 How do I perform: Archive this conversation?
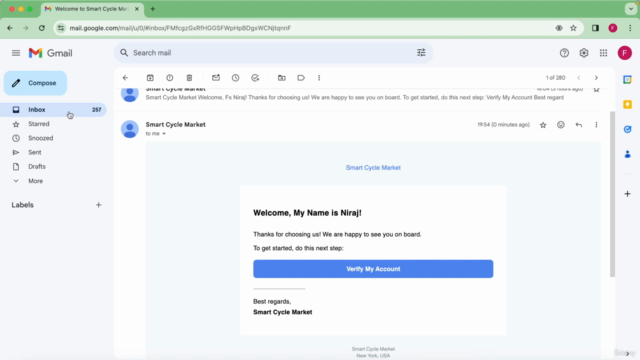point(150,78)
